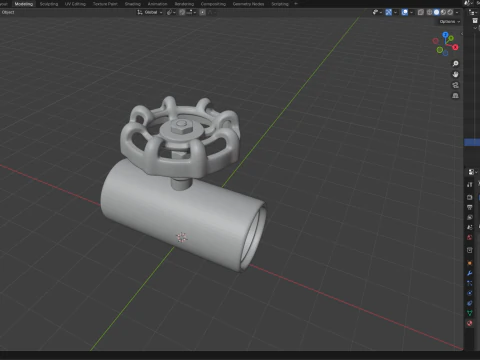Open the Animation workspace tab
This screenshot has height=360, width=480.
pyautogui.click(x=157, y=4)
